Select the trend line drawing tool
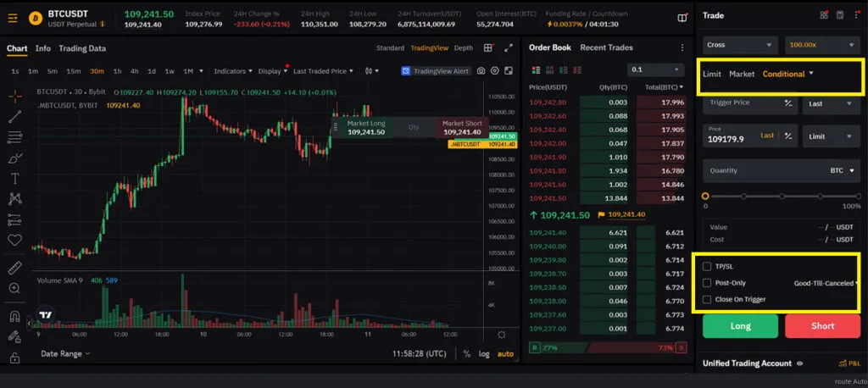The width and height of the screenshot is (868, 388). point(15,116)
